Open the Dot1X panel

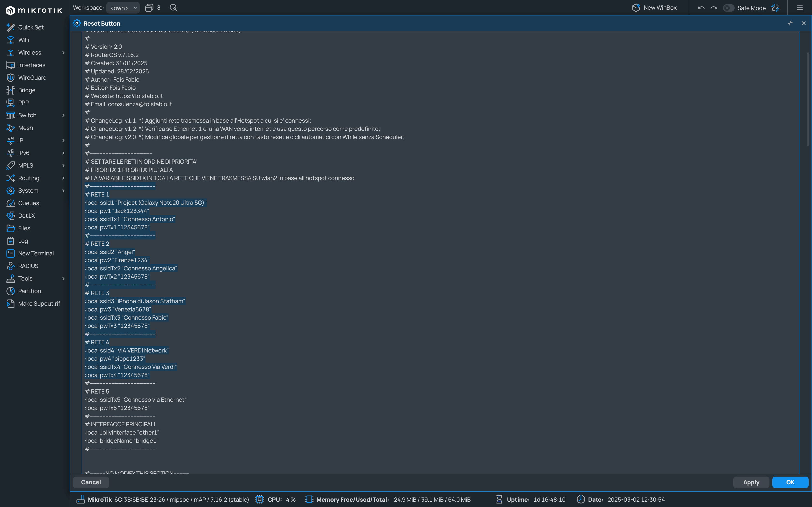(26, 215)
